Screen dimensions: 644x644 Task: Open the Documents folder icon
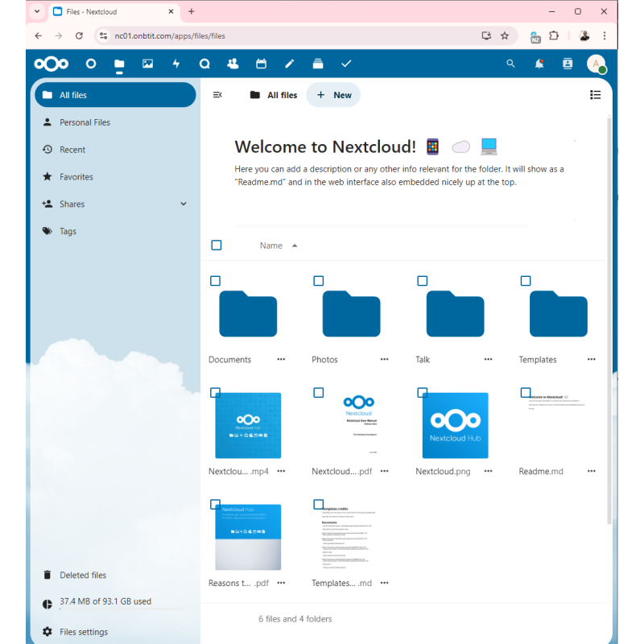coord(248,314)
